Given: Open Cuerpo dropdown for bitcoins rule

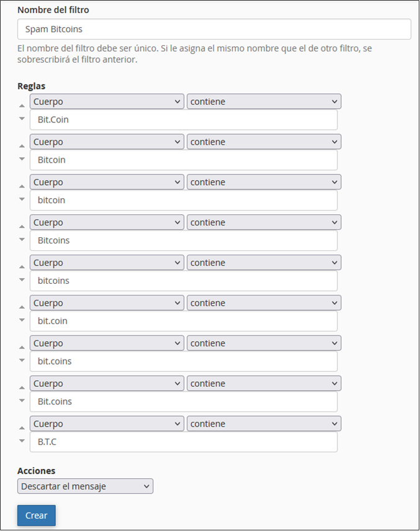Looking at the screenshot, I should [107, 263].
